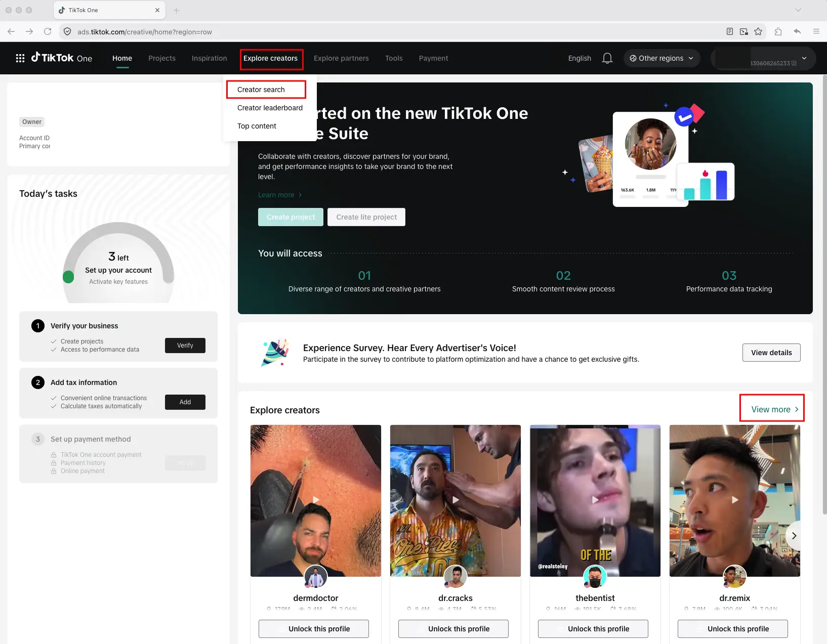Go to the Home tab

tap(122, 58)
